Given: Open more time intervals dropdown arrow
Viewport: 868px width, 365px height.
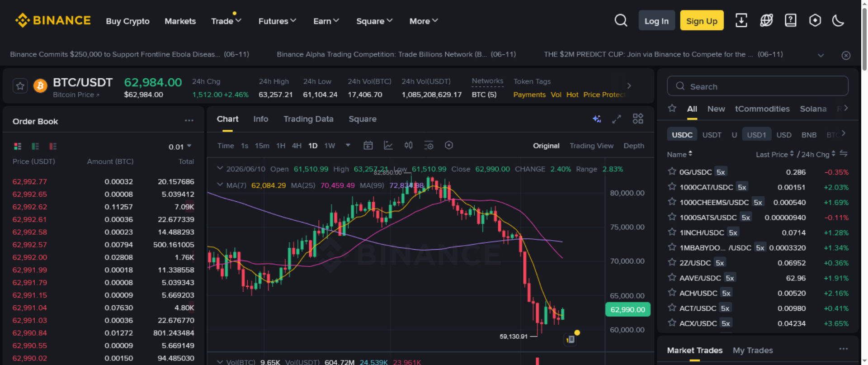Looking at the screenshot, I should coord(348,145).
